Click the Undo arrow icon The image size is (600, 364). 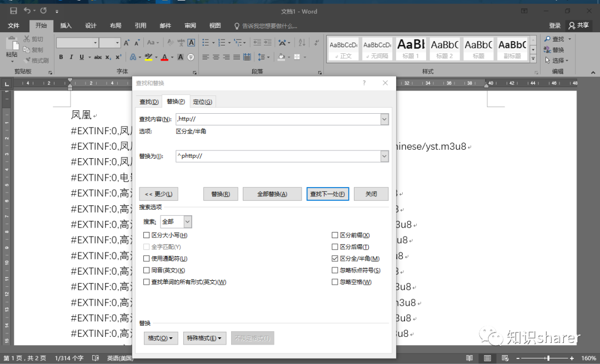click(x=27, y=11)
